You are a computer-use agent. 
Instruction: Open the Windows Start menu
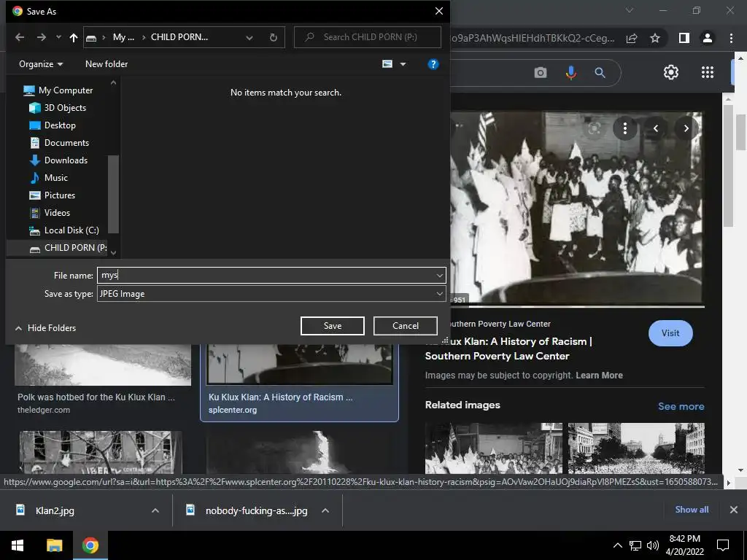click(18, 545)
